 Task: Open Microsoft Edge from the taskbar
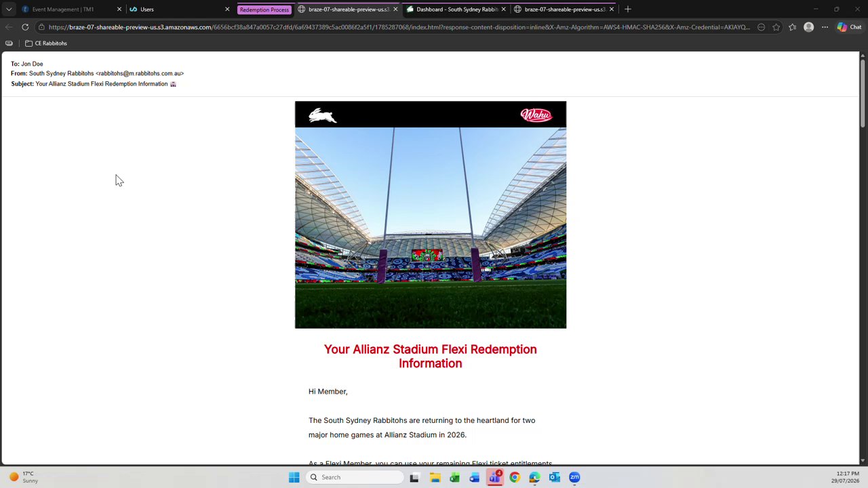click(x=534, y=477)
